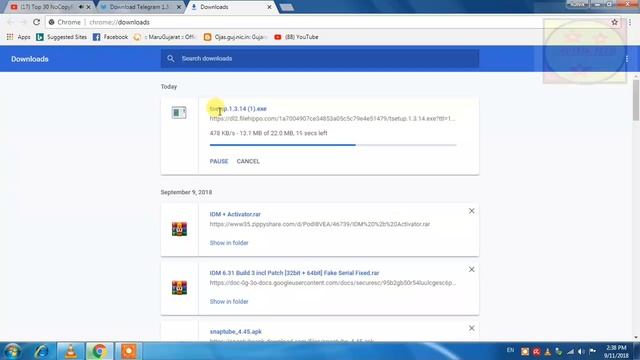
Task: Click the tsetup exe file icon
Action: (179, 112)
